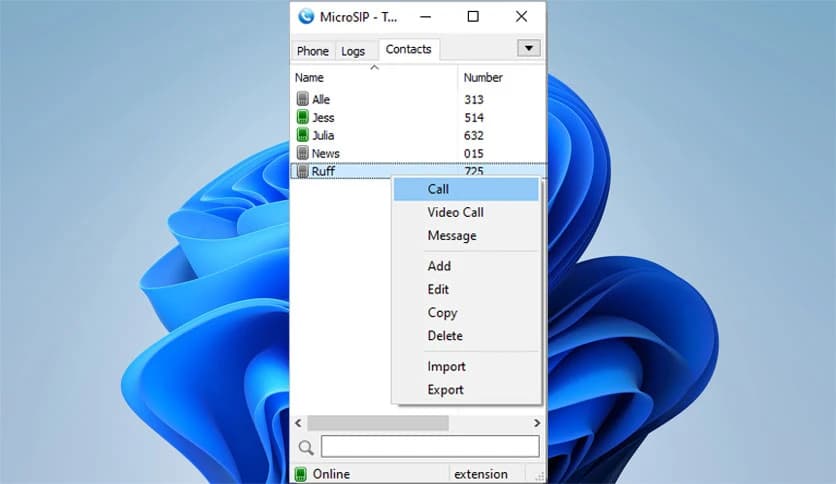The height and width of the screenshot is (484, 836).
Task: Click the horizontal scrollbar thumb
Action: click(378, 423)
